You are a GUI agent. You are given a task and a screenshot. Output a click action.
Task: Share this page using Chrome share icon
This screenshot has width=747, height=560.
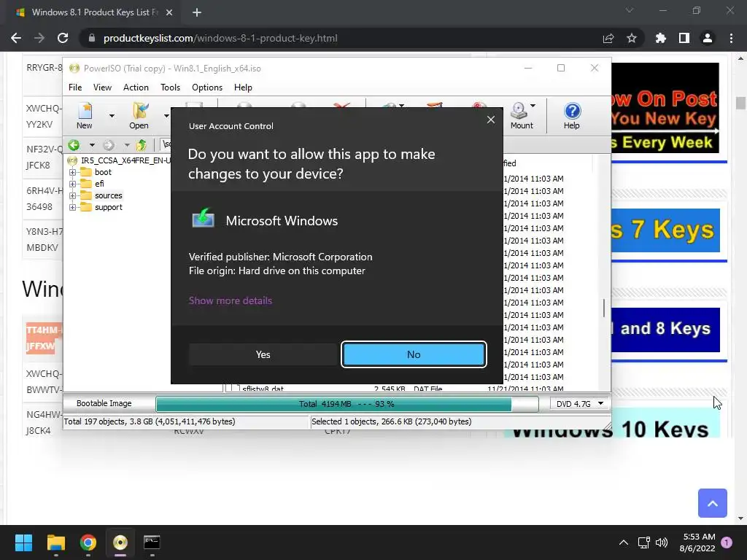coord(608,38)
